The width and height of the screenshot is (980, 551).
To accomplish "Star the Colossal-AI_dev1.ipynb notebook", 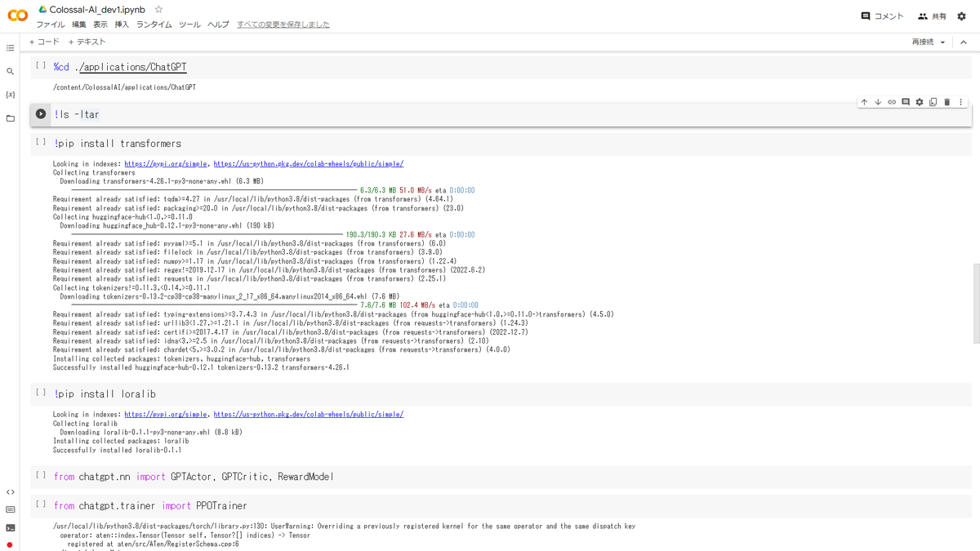I will tap(158, 10).
